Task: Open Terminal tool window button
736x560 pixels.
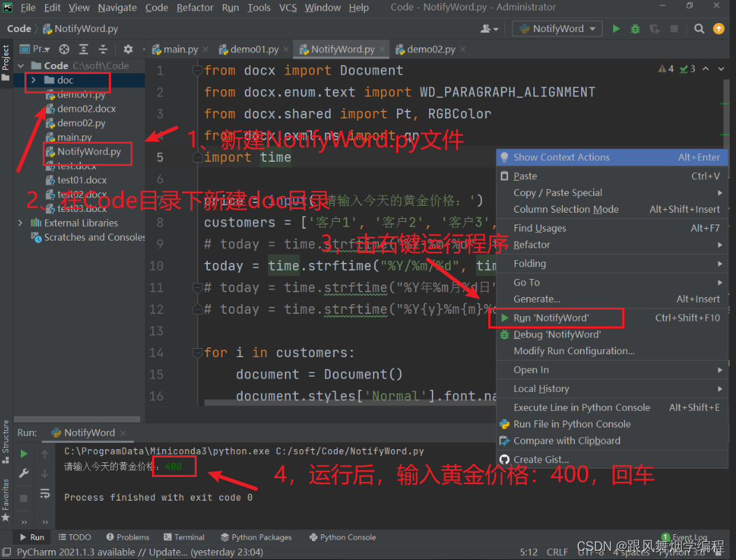Action: coord(184,537)
